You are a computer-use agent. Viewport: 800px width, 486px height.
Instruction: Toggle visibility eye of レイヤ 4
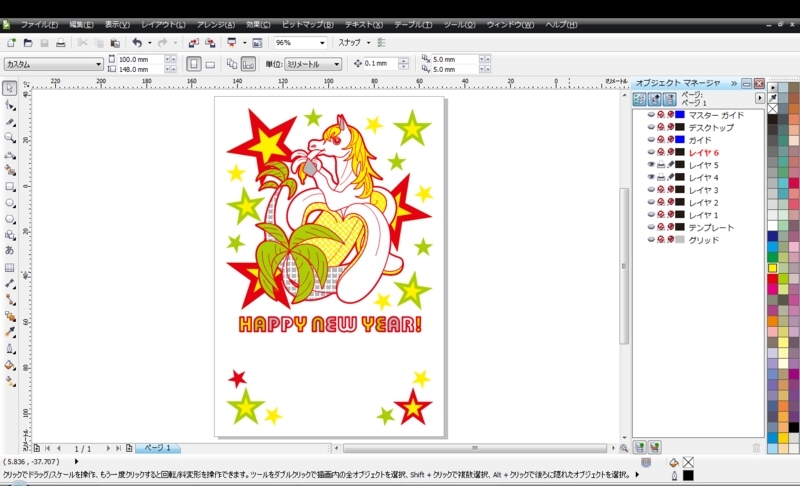pos(651,177)
